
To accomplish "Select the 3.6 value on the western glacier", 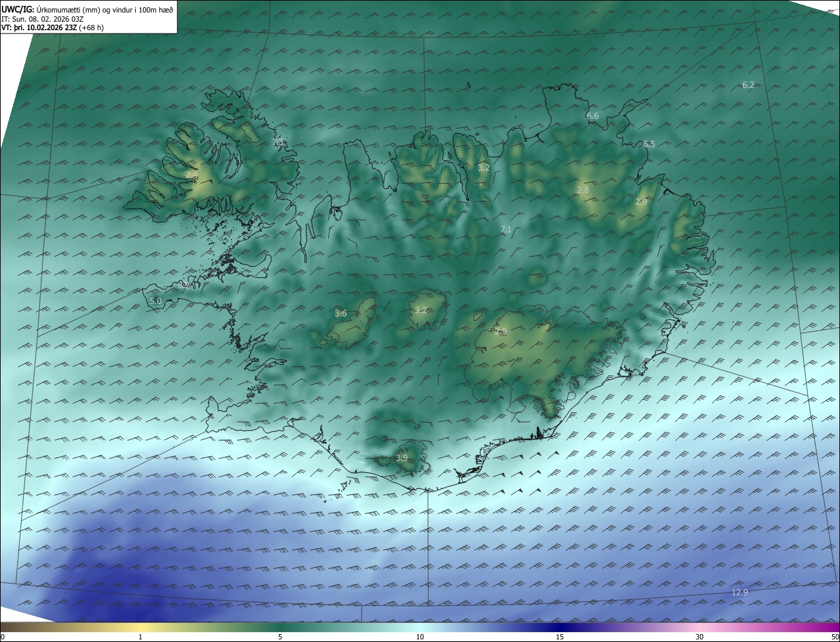I will coord(341,314).
